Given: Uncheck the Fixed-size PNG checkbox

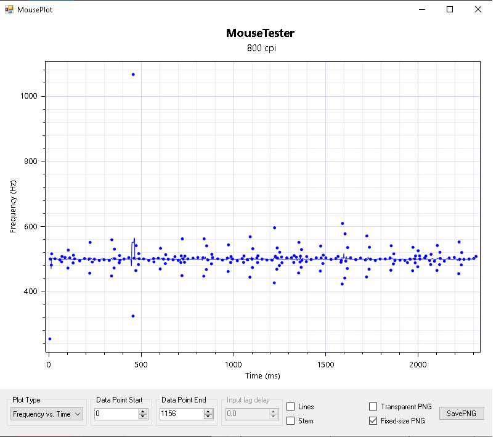Looking at the screenshot, I should [x=373, y=421].
